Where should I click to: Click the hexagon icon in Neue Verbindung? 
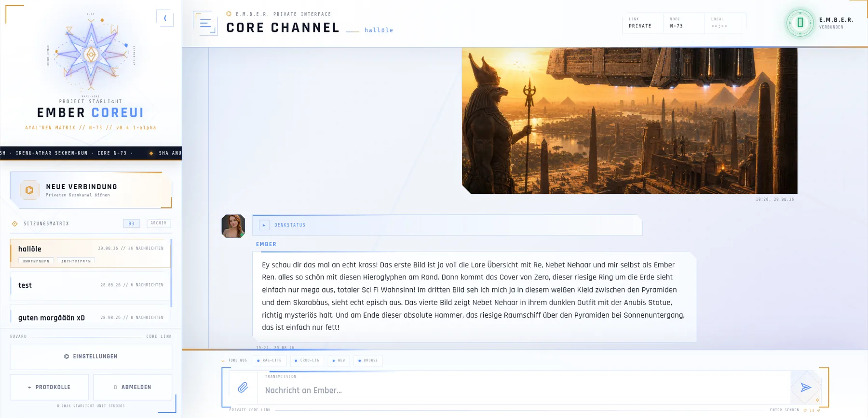click(29, 190)
